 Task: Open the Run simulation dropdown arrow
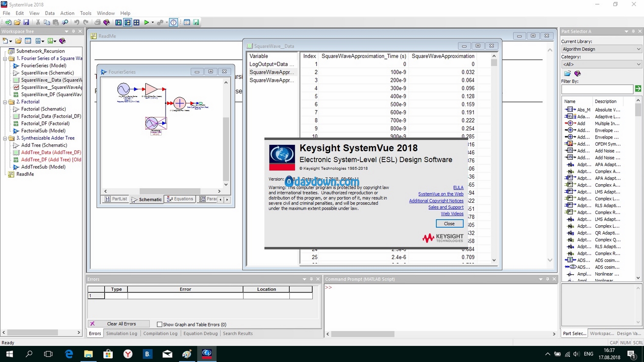[x=153, y=22]
